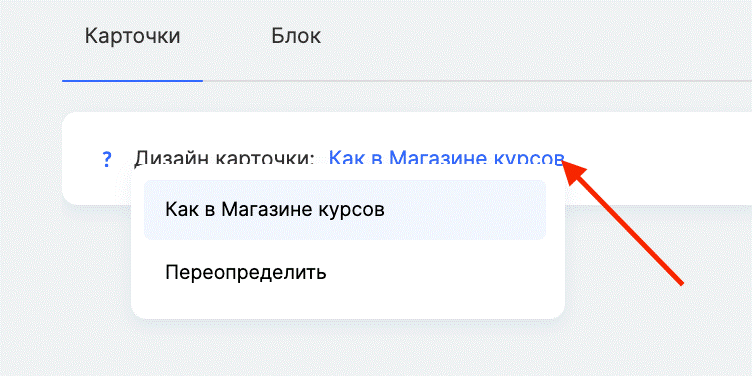Open the Блок tab
752x376 pixels.
pos(296,36)
